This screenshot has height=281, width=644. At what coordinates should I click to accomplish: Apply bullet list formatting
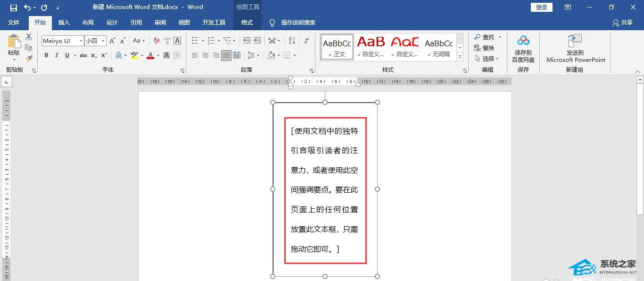[195, 41]
